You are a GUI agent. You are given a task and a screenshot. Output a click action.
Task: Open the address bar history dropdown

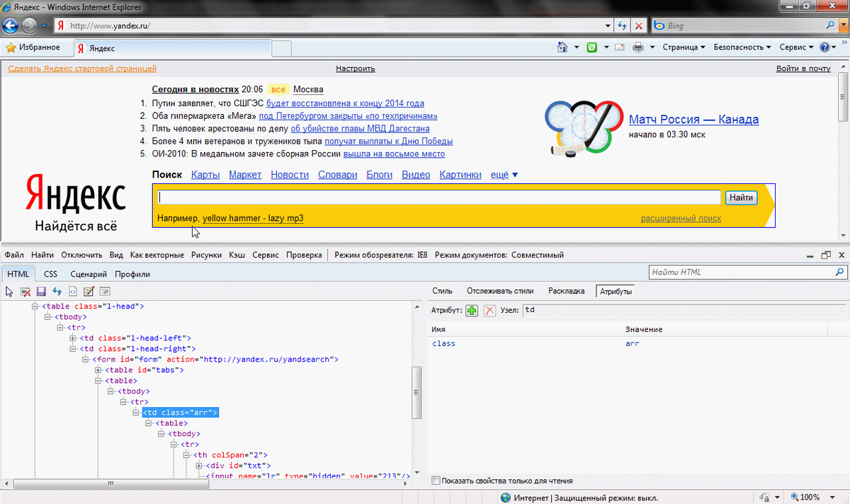(x=608, y=25)
